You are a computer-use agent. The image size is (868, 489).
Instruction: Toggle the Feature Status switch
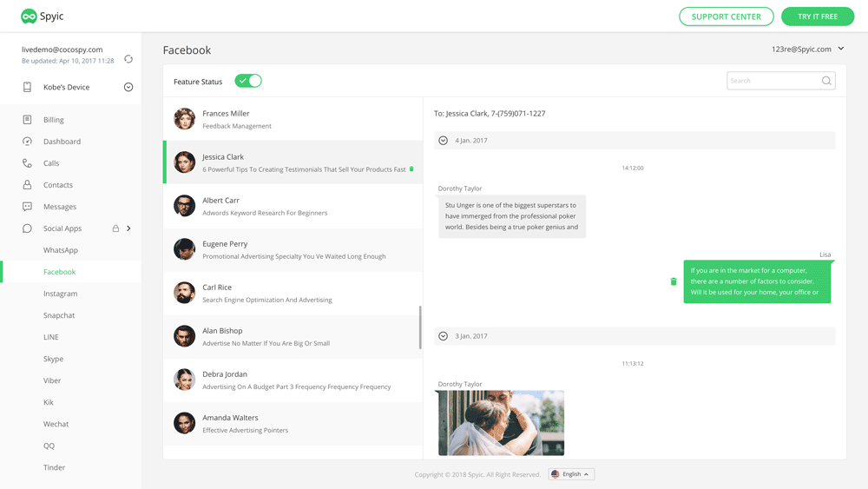(248, 81)
